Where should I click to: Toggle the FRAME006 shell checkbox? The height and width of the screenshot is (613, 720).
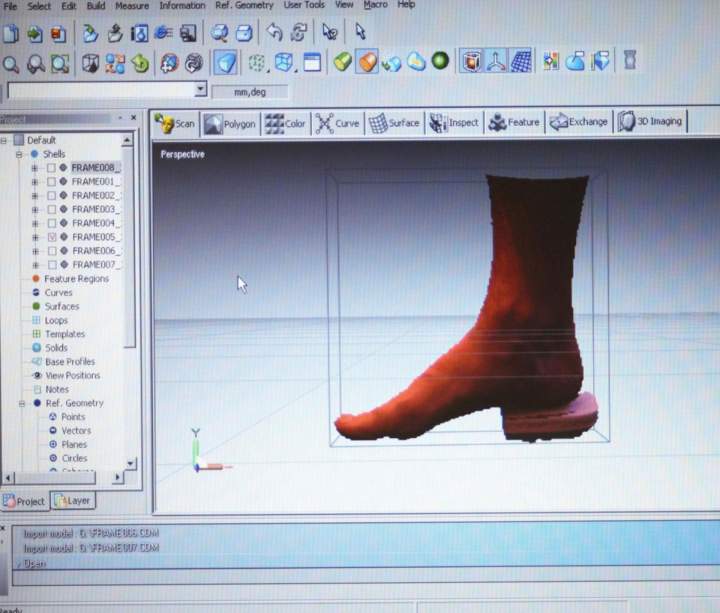point(52,251)
